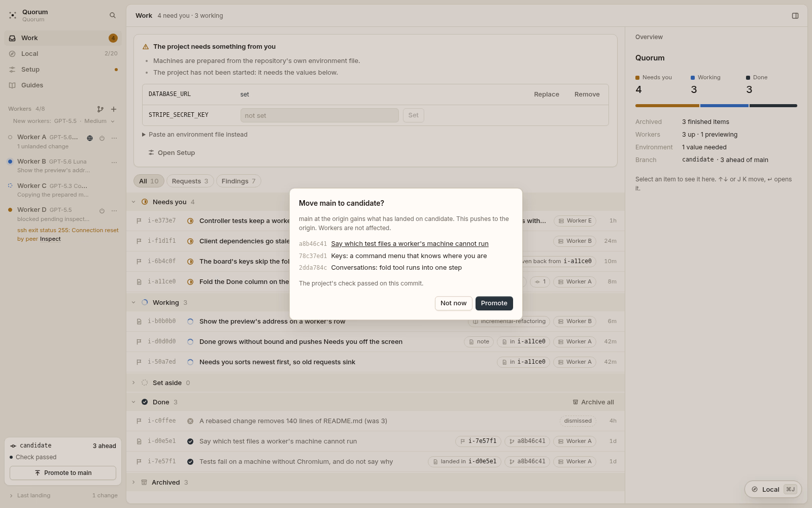Click the Quorum logo icon
Viewport: 812px width, 508px height.
tap(13, 15)
